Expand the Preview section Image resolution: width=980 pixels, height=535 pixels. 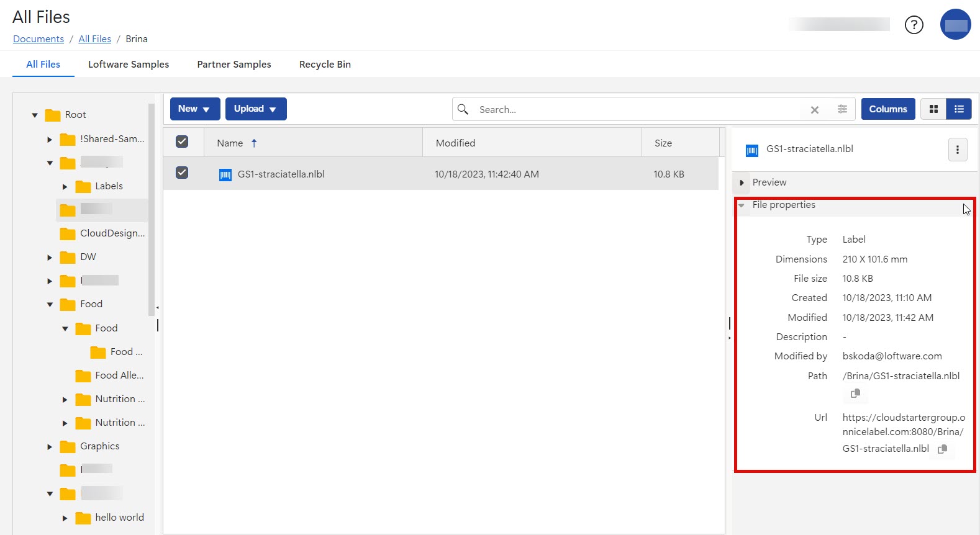(x=742, y=182)
